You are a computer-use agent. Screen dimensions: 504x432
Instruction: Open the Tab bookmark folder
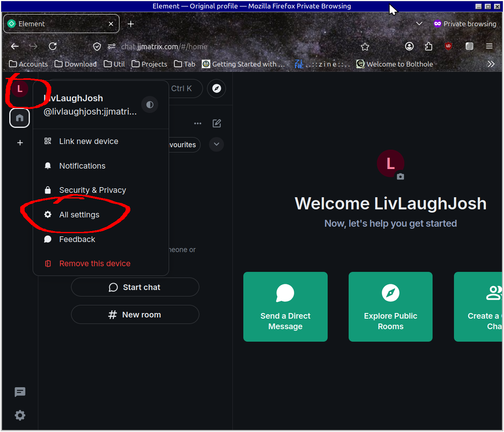click(x=184, y=64)
